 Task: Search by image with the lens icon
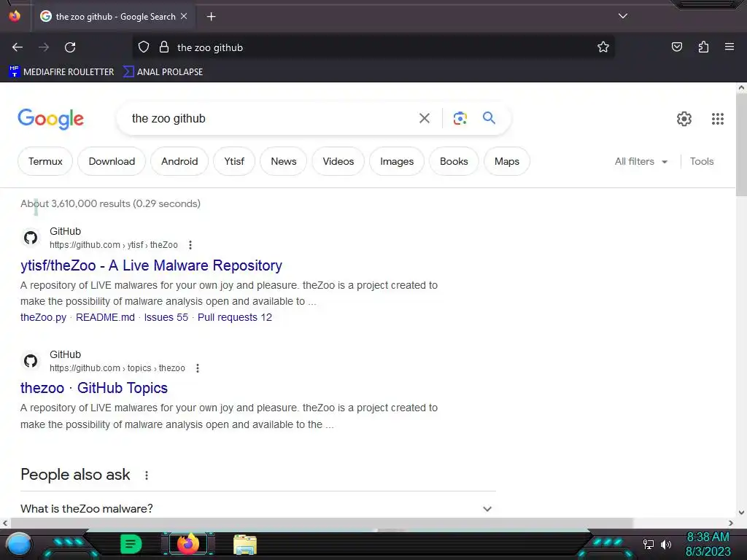point(460,118)
